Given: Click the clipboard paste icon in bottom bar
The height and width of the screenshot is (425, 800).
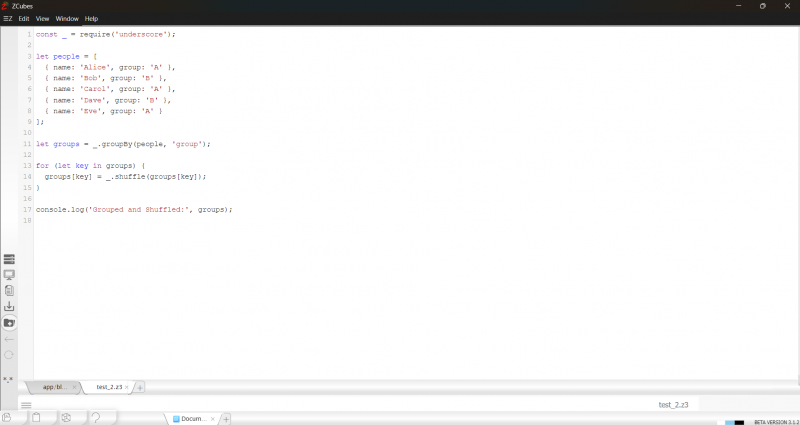Looking at the screenshot, I should [x=36, y=417].
